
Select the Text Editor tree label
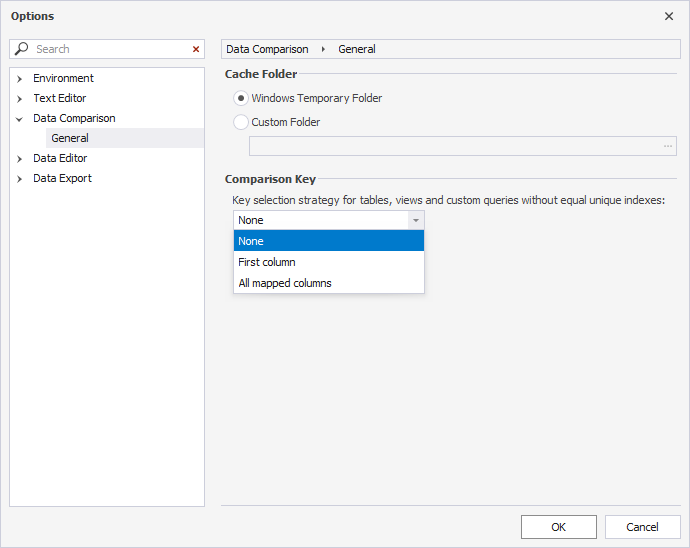(59, 98)
